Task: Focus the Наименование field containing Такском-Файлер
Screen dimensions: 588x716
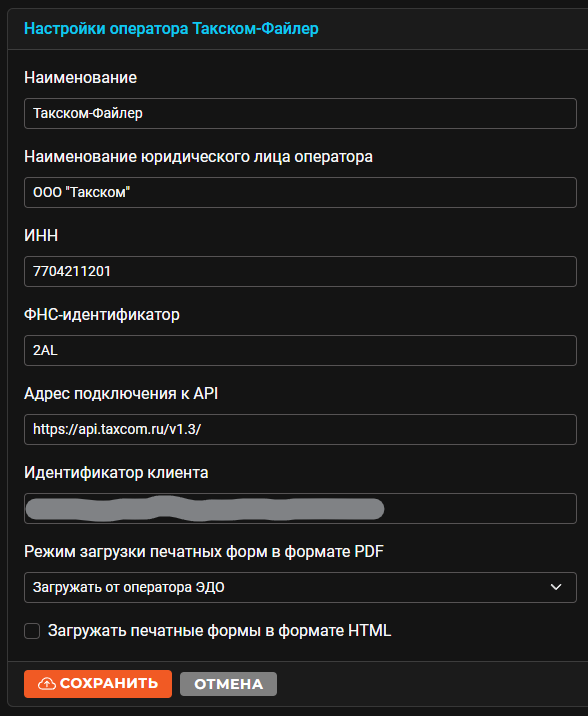Action: pyautogui.click(x=300, y=113)
